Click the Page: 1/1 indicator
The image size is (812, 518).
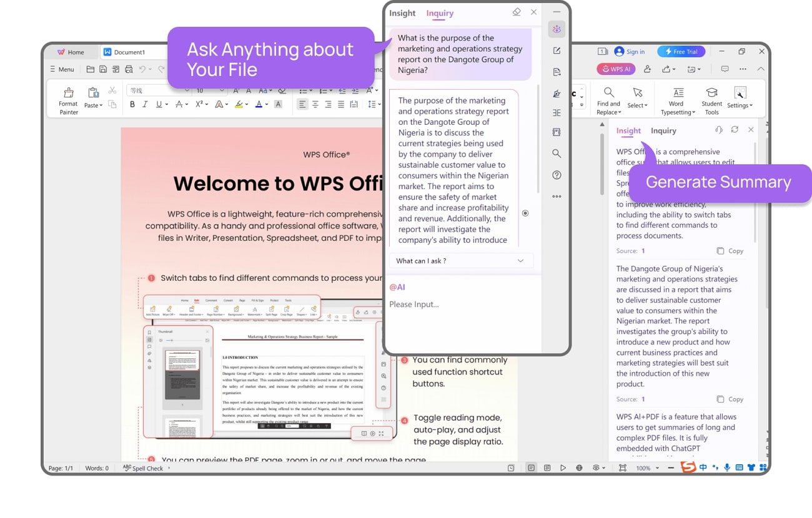pyautogui.click(x=61, y=468)
